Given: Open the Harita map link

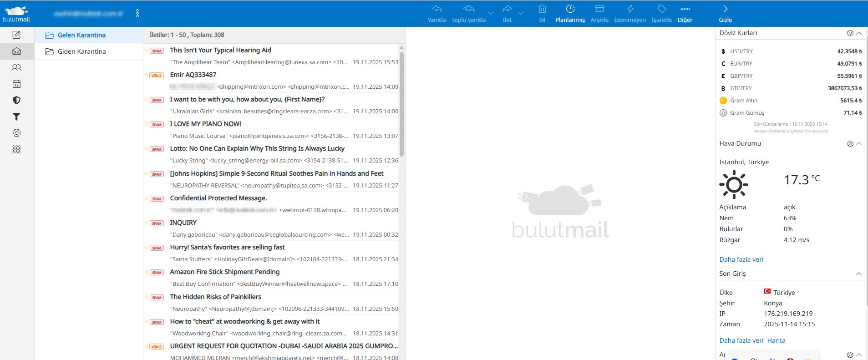Looking at the screenshot, I should [776, 340].
